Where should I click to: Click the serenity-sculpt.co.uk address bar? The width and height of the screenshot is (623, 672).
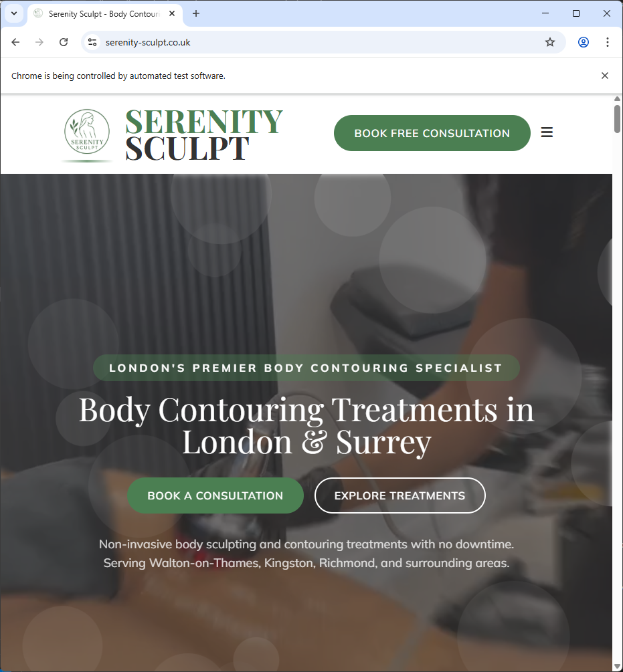coord(317,42)
